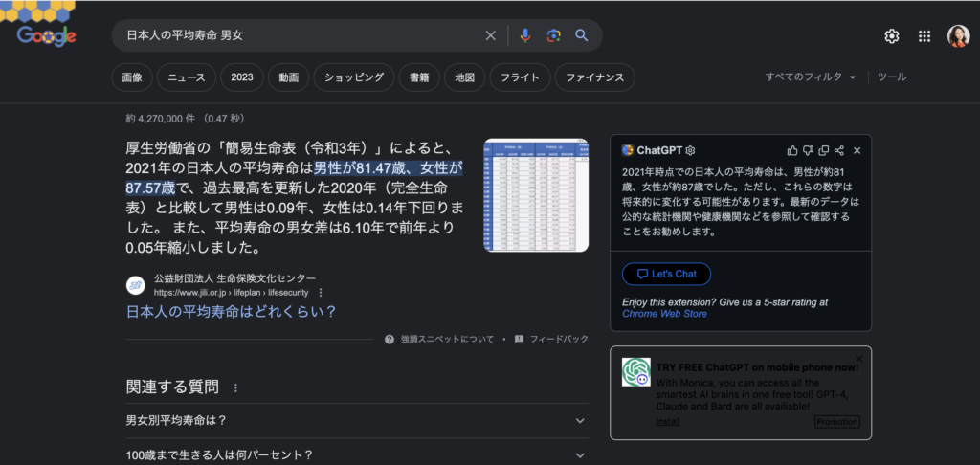
Task: Open the life table thumbnail image
Action: point(536,195)
